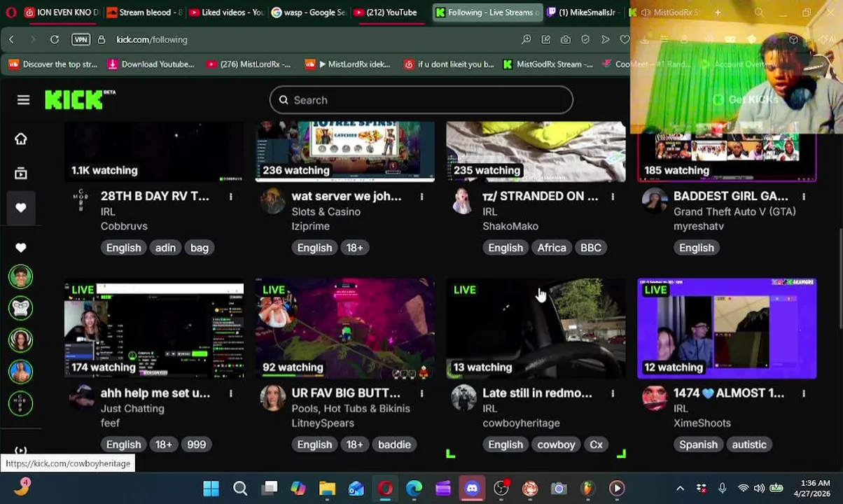
Task: Open LitneySpears avatar beside UR FAV title
Action: pyautogui.click(x=272, y=398)
